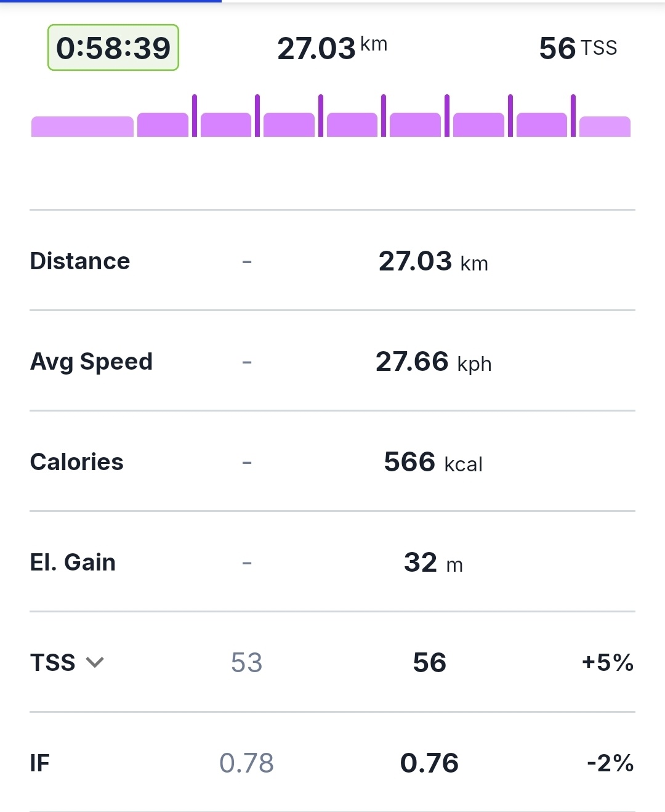Viewport: 665px width, 812px height.
Task: Select the last cool-down block in the workout chart
Action: click(605, 126)
